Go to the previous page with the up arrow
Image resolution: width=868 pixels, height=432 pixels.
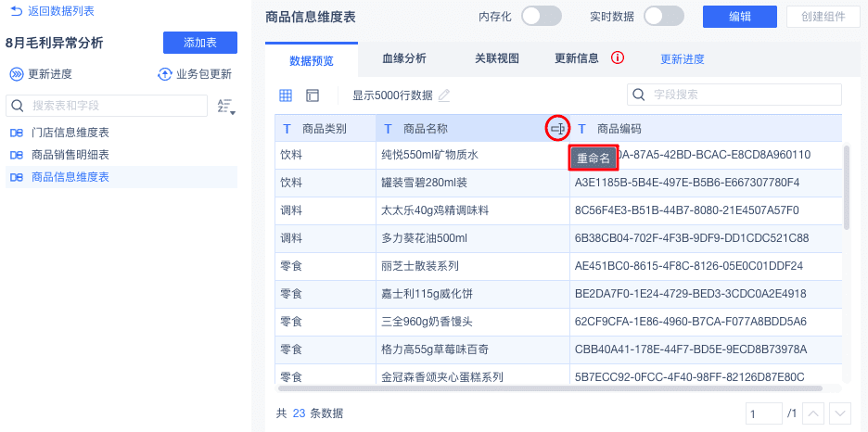(813, 413)
